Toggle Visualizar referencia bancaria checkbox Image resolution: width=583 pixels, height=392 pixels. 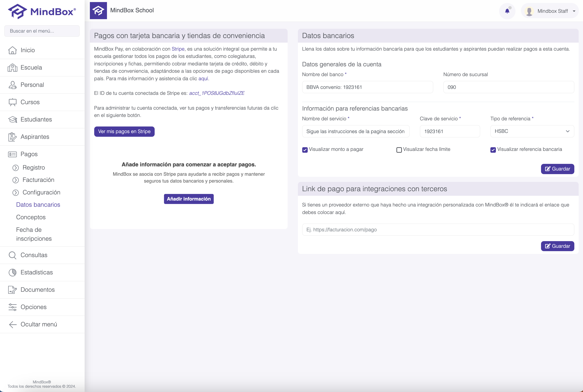[493, 150]
